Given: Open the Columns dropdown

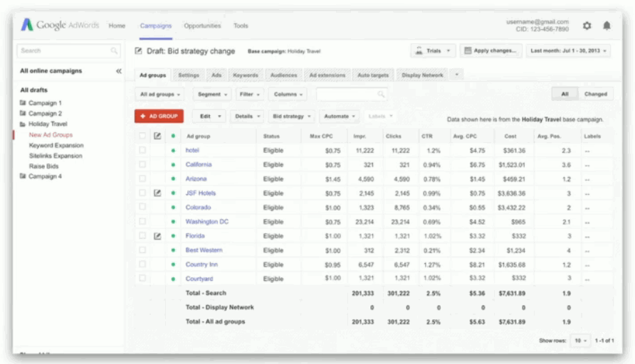Looking at the screenshot, I should [288, 95].
